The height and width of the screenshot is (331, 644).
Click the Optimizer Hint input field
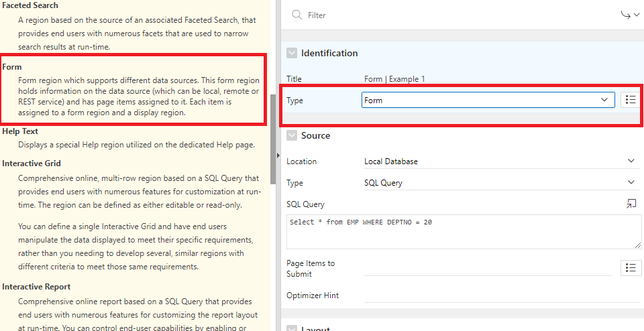point(500,295)
